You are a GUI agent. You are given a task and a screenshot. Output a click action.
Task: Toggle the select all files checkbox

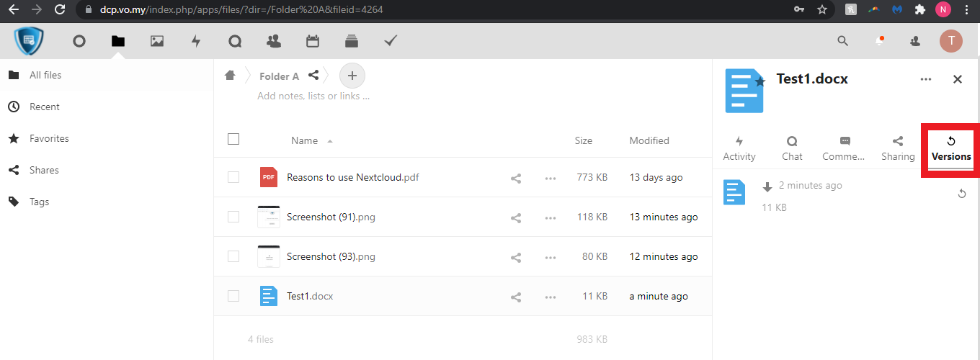[233, 140]
